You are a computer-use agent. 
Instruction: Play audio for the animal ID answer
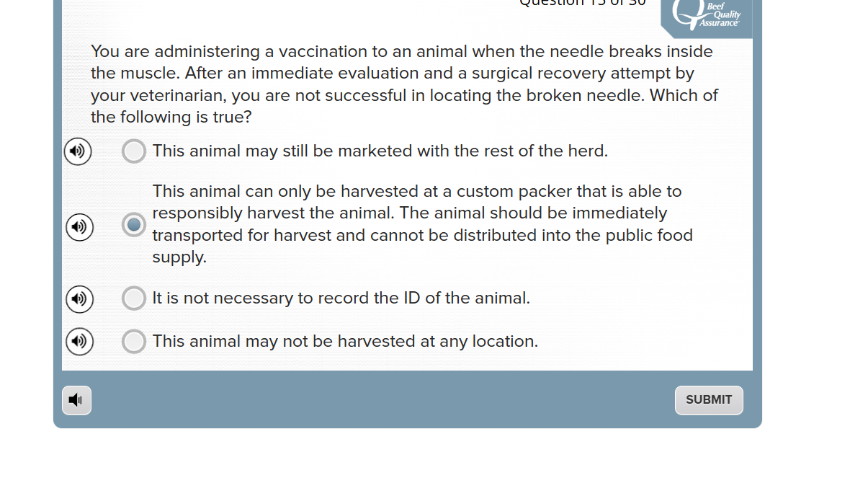point(79,299)
